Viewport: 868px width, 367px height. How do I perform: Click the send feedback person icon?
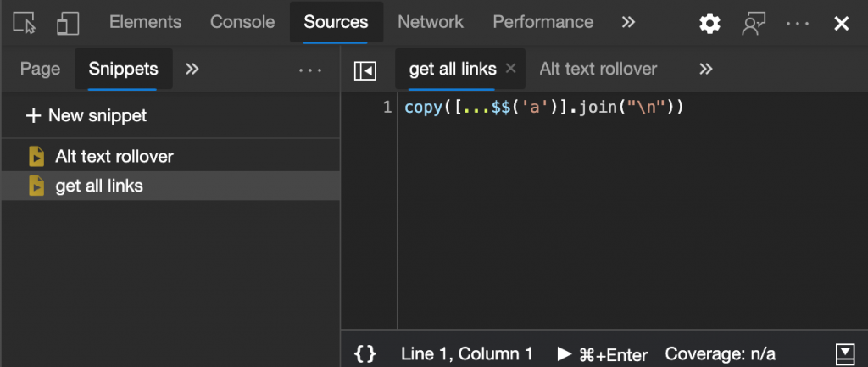[x=754, y=23]
